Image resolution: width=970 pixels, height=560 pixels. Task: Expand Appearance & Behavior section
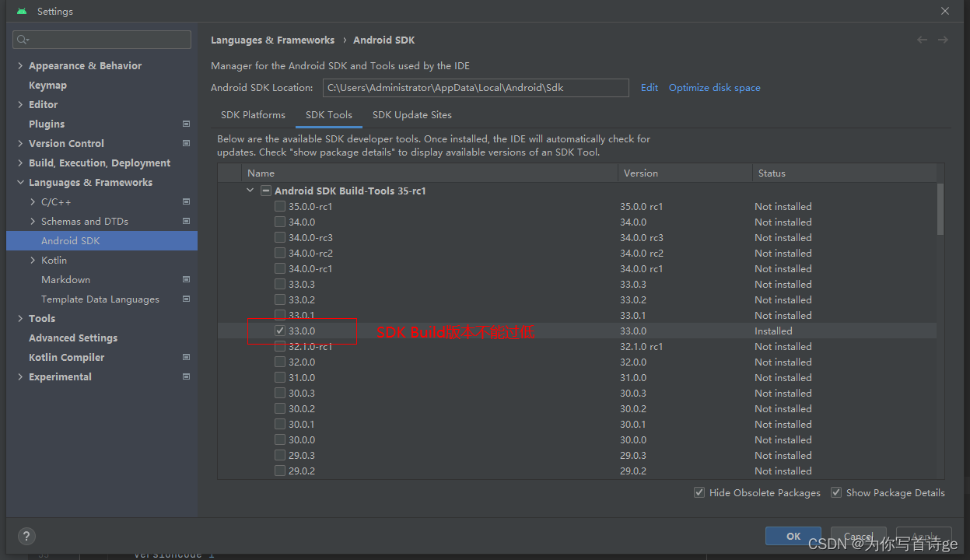click(20, 65)
